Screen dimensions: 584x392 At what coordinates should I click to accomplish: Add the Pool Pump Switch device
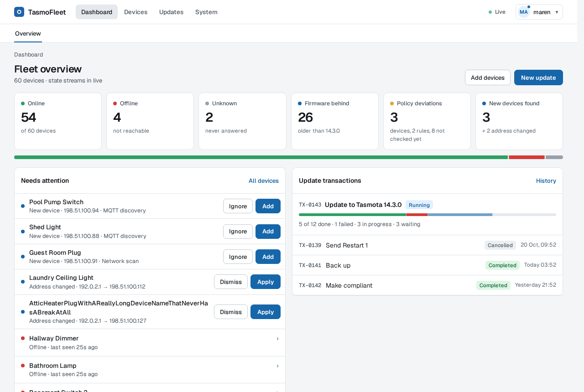[x=268, y=206]
